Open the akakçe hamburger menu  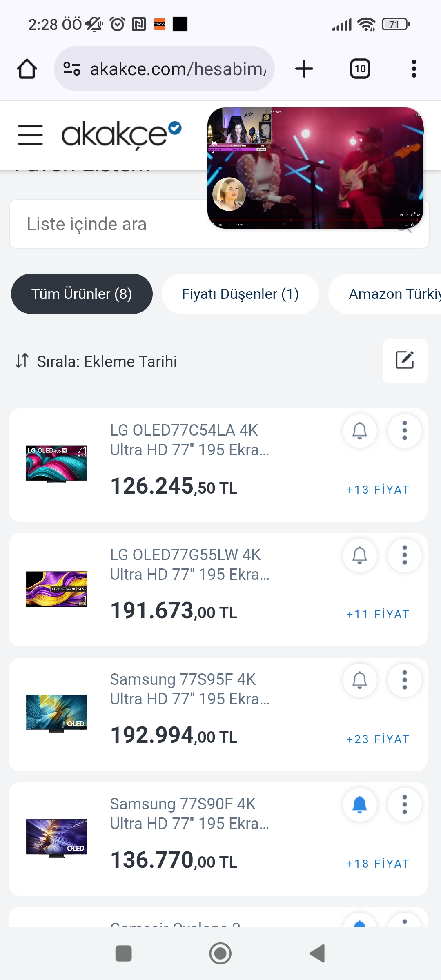[30, 135]
